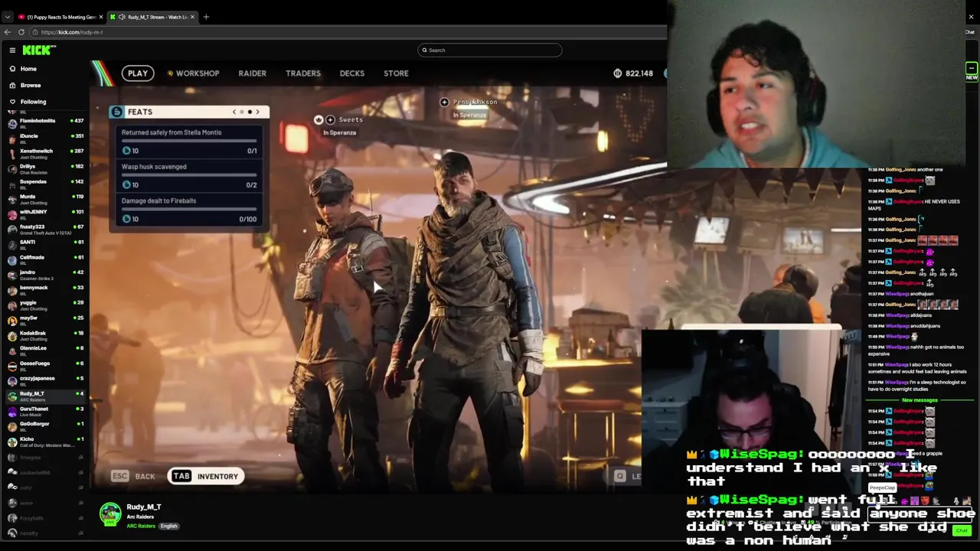Screen dimensions: 980x551
Task: Click the ESC BACK button
Action: (x=134, y=476)
